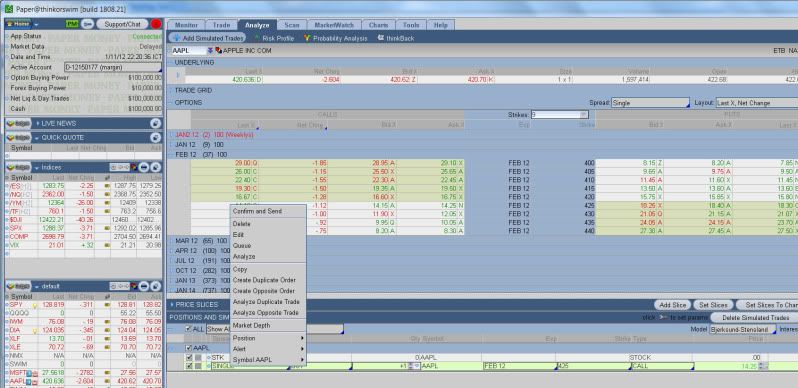Click the minus icon on Indices gadget
Viewport: 798px width, 388px height.
[x=144, y=168]
